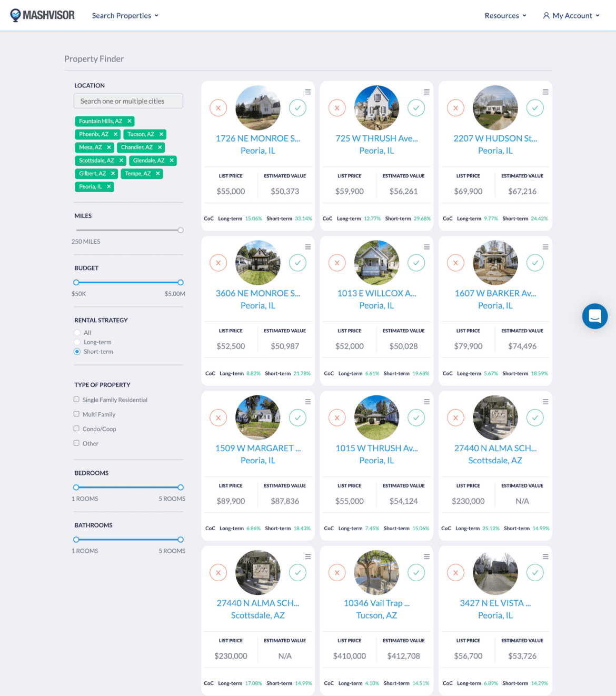The width and height of the screenshot is (616, 696).
Task: Enable the Condo/Coop property type
Action: [77, 429]
